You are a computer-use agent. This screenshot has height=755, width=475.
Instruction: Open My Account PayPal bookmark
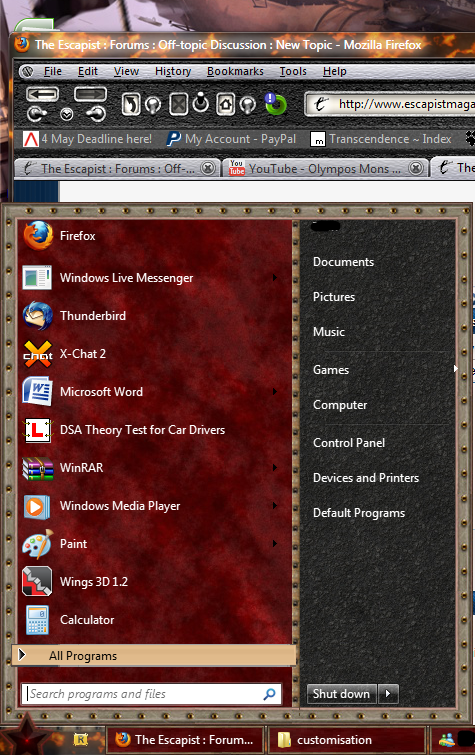tap(231, 139)
